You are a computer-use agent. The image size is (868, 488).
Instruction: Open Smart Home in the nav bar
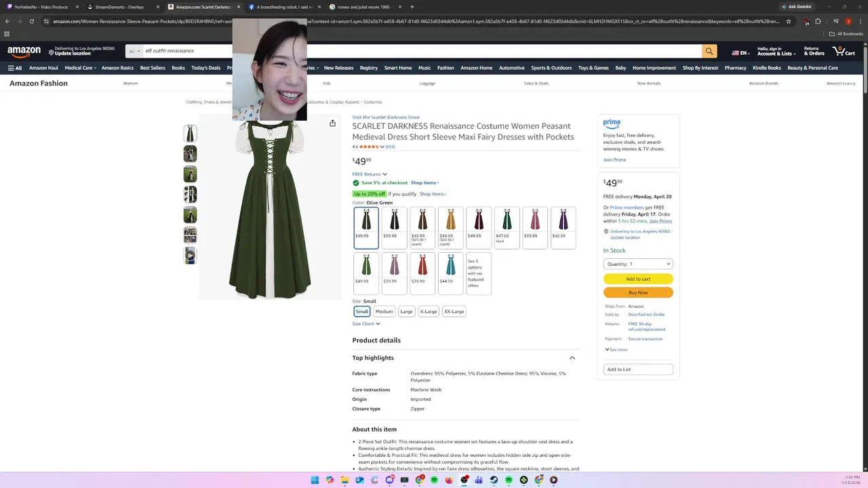(398, 68)
